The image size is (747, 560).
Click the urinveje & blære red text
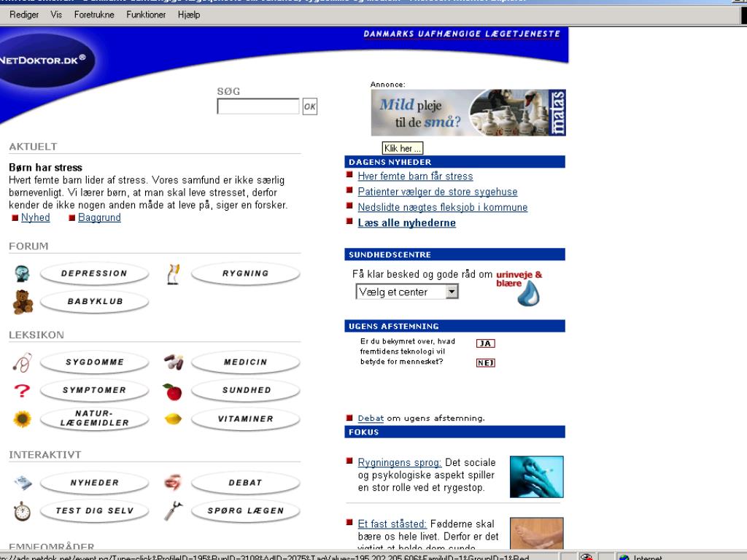click(519, 279)
